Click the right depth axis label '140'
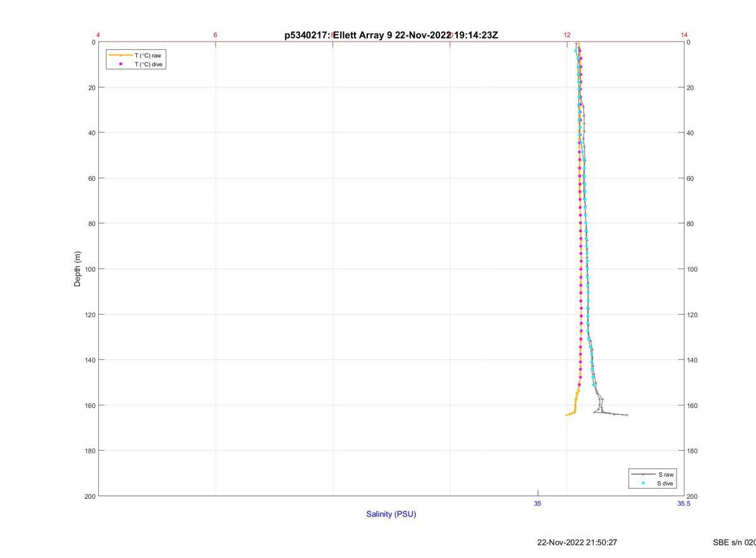This screenshot has height=558, width=756. 692,360
